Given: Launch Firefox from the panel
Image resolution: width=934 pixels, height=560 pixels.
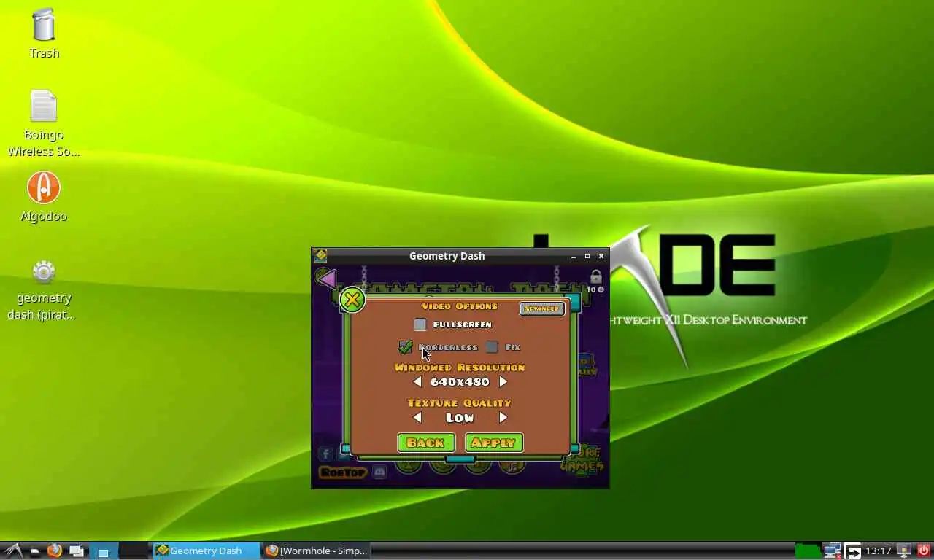Looking at the screenshot, I should (x=55, y=551).
